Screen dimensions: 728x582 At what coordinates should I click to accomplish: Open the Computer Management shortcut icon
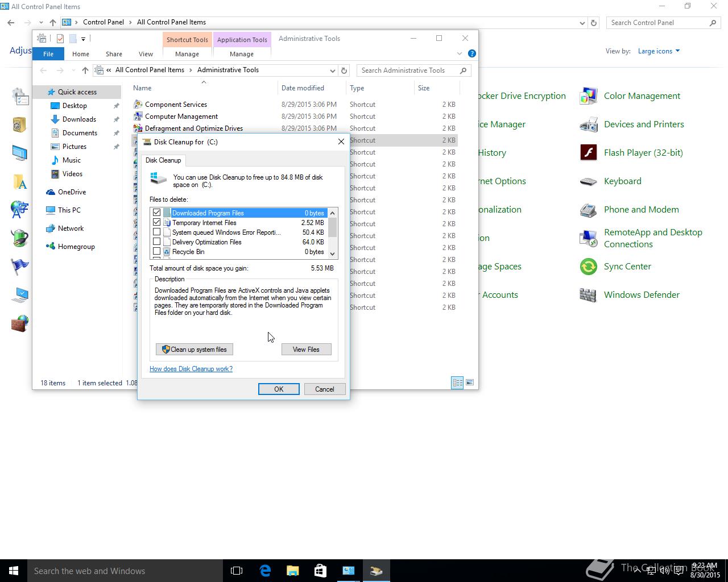click(x=138, y=117)
